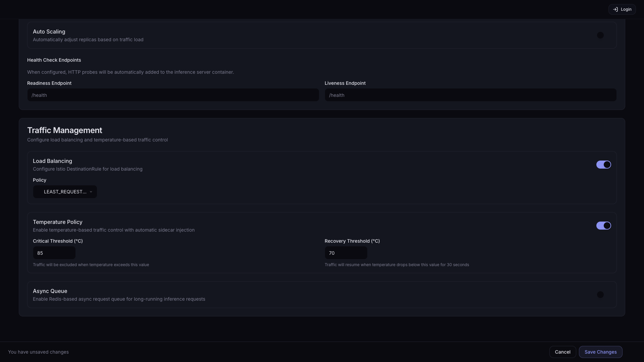Click the Health Check Endpoints label
The height and width of the screenshot is (362, 644).
(54, 60)
